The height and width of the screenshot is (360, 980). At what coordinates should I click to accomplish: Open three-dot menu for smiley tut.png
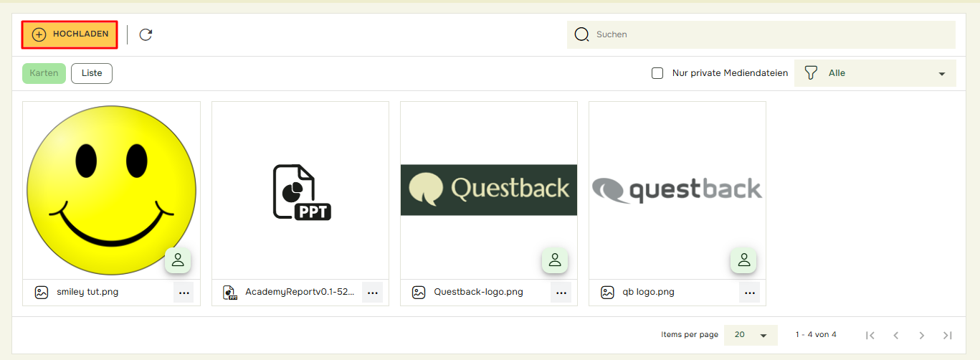[x=184, y=293]
